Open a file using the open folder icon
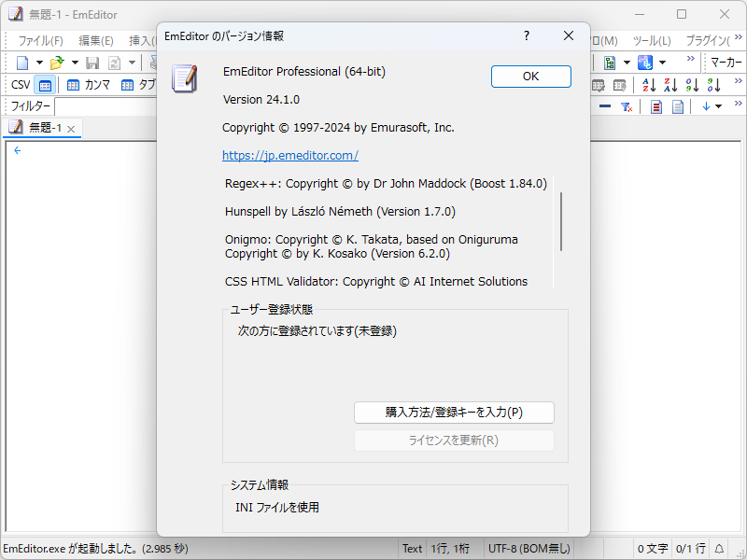 pyautogui.click(x=56, y=62)
